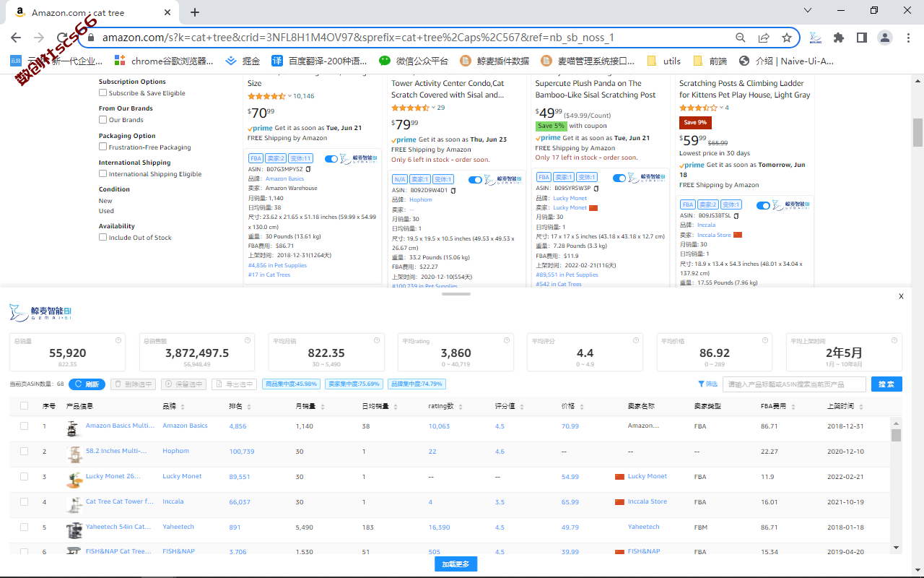Screen dimensions: 924x578
Task: Check International Shipping Eligible
Action: coord(103,174)
